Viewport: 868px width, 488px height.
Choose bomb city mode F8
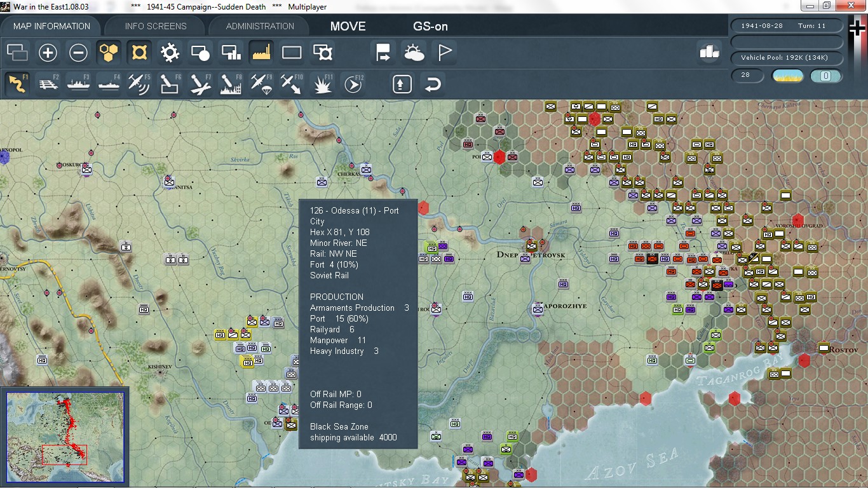coord(231,84)
